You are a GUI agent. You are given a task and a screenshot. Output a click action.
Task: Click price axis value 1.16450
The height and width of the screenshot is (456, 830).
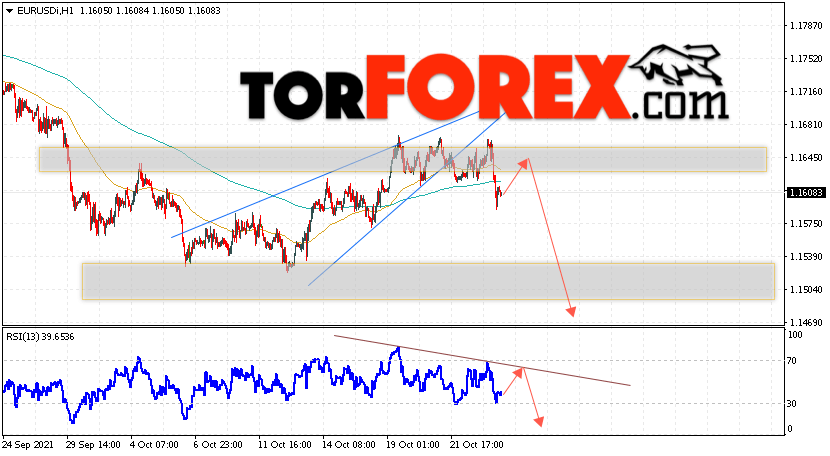(x=806, y=157)
